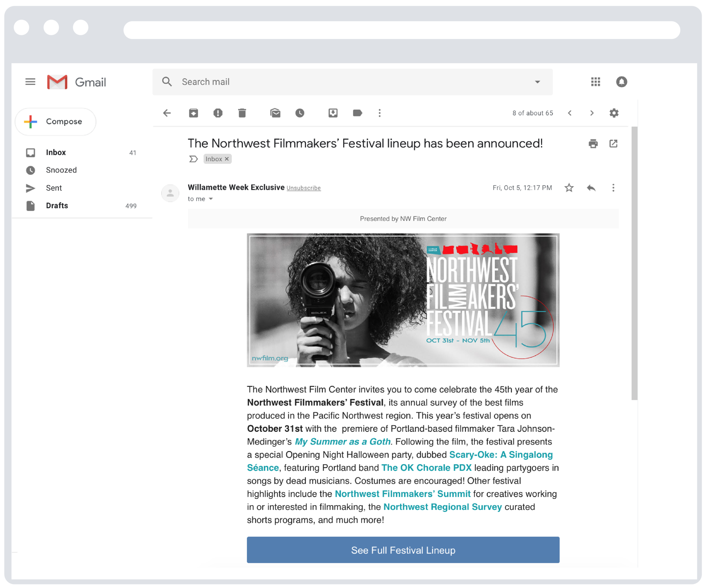Image resolution: width=706 pixels, height=588 pixels.
Task: Click the browser address bar
Action: point(402,30)
